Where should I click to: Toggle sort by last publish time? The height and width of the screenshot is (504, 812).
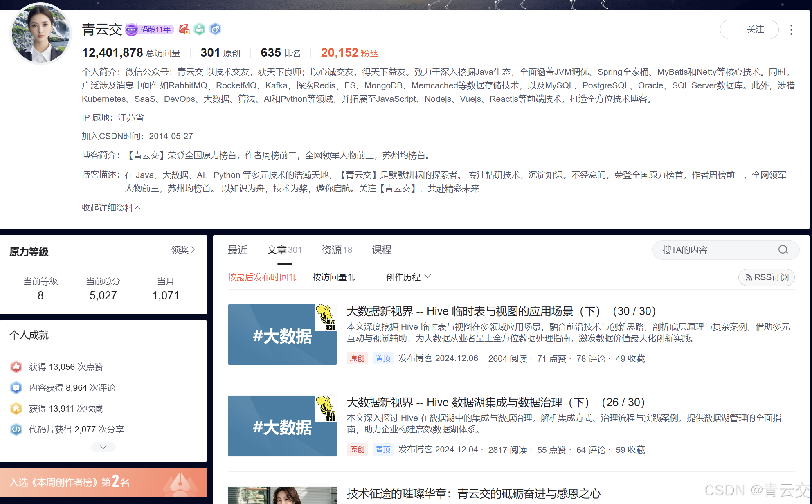click(x=262, y=277)
